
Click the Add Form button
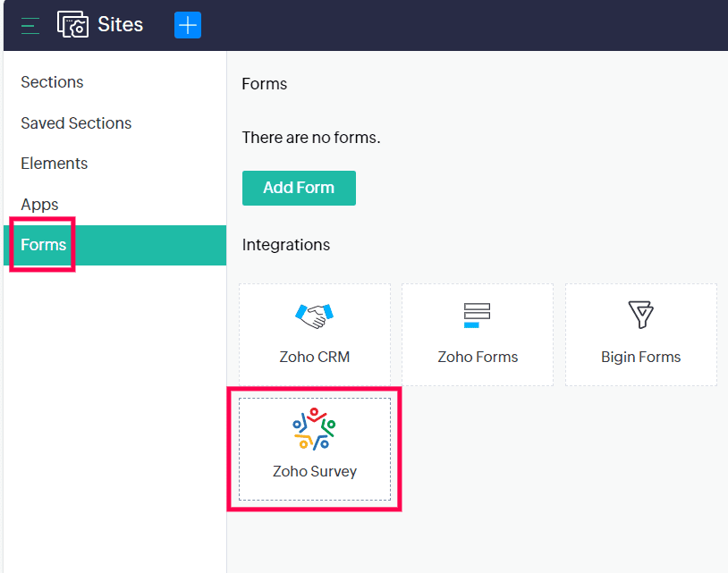click(x=299, y=188)
